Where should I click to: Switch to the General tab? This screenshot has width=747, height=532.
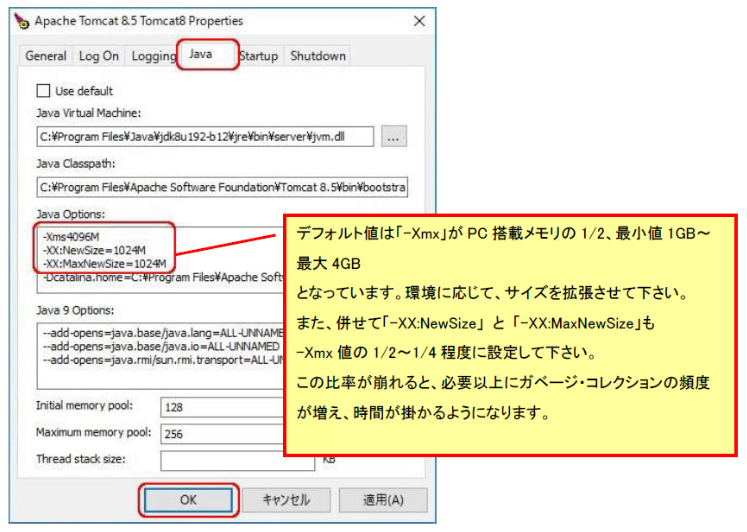point(46,57)
